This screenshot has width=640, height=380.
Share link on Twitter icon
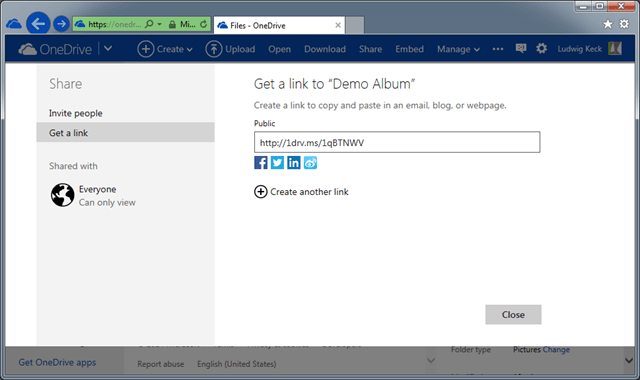(x=277, y=162)
